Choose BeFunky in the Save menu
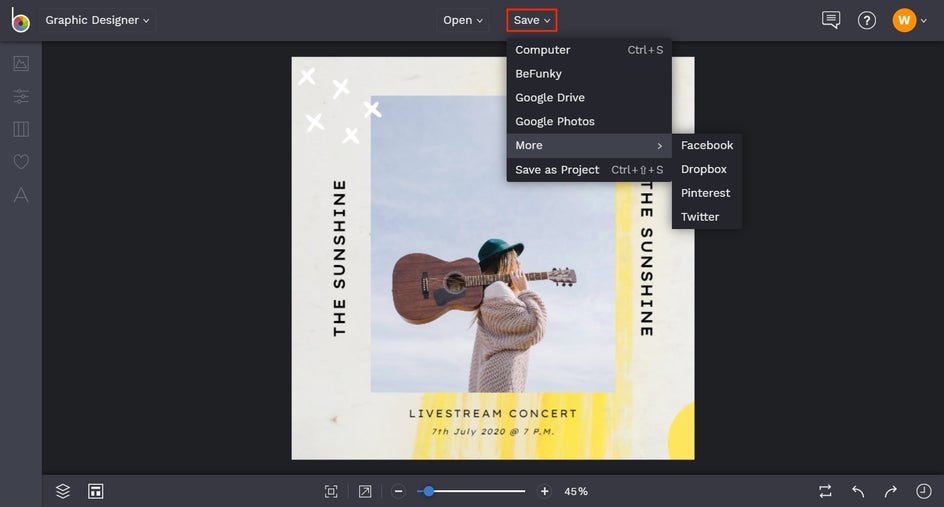Screen dimensions: 944x507 (x=589, y=73)
